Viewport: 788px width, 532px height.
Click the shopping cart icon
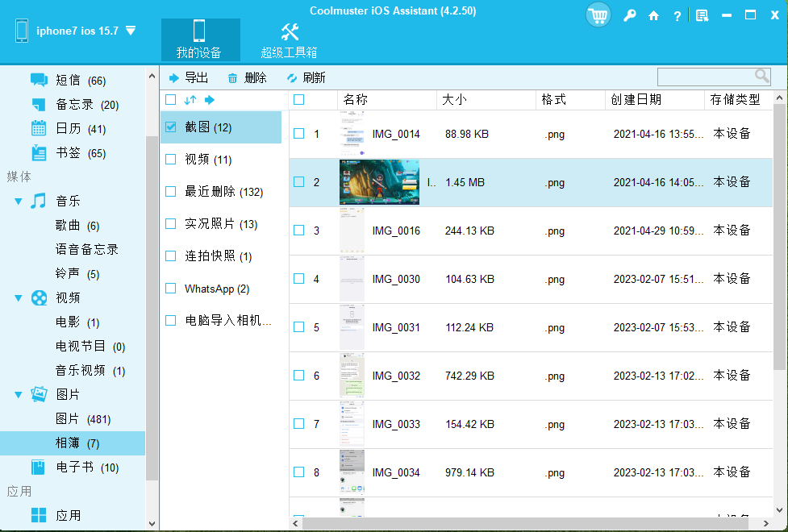click(598, 15)
